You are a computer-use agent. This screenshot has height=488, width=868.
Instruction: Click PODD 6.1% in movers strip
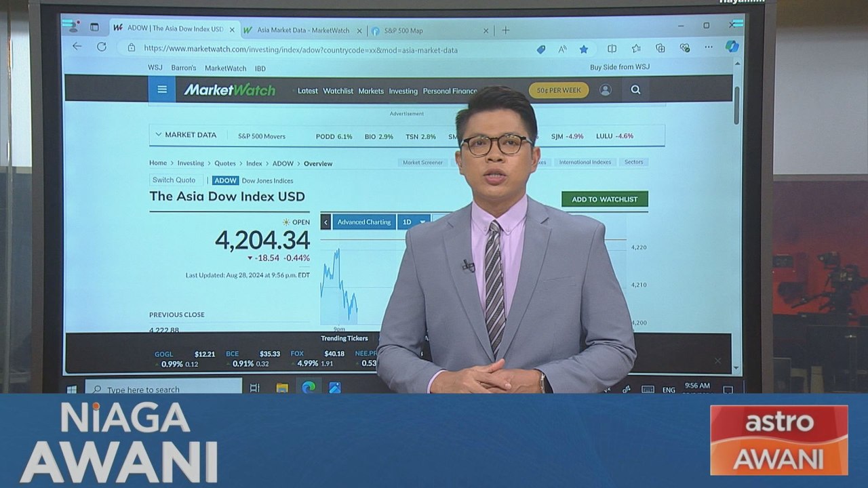[334, 136]
